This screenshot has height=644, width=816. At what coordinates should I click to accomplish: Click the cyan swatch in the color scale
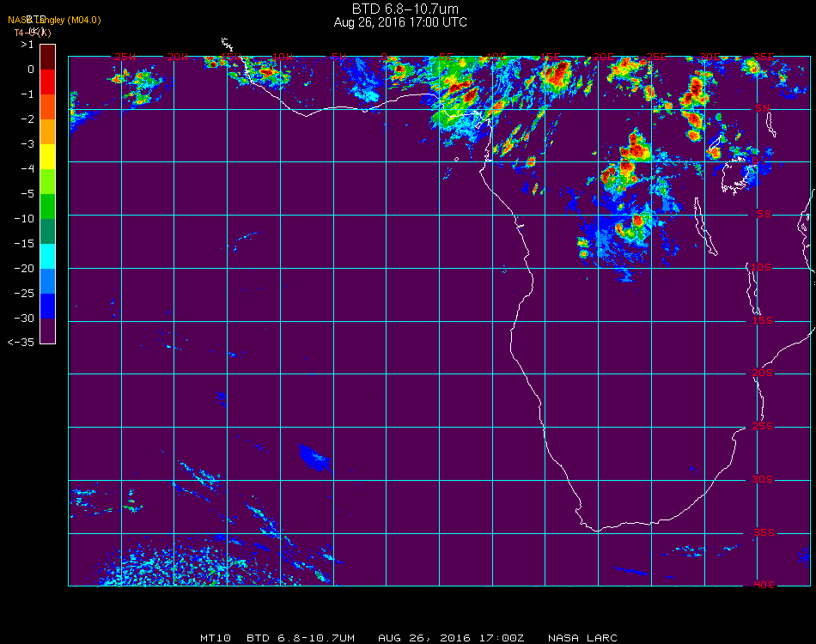click(x=47, y=257)
